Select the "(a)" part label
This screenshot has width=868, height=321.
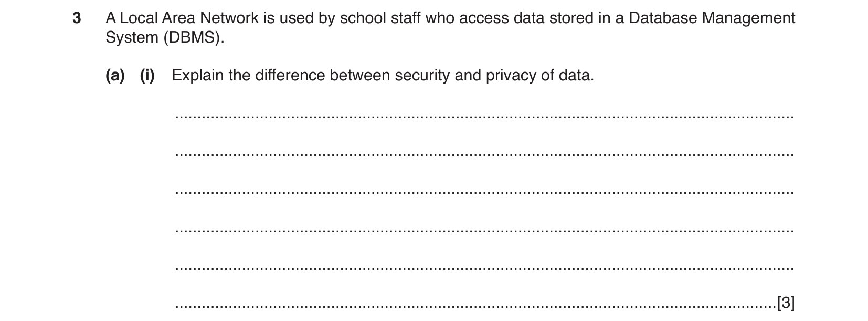click(115, 76)
